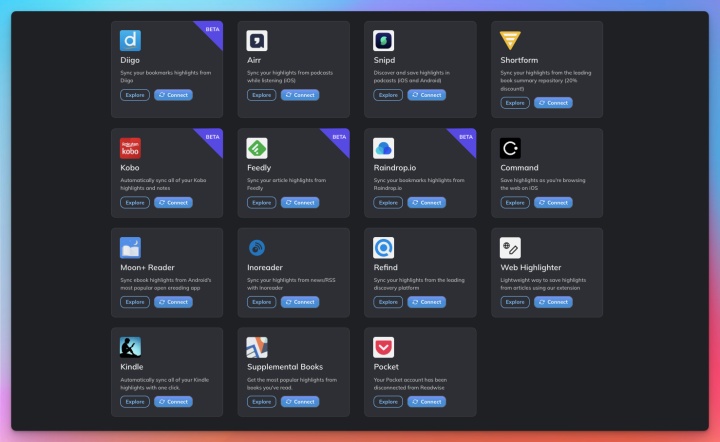Click the Inoreader app icon
This screenshot has height=442, width=720.
coord(257,248)
